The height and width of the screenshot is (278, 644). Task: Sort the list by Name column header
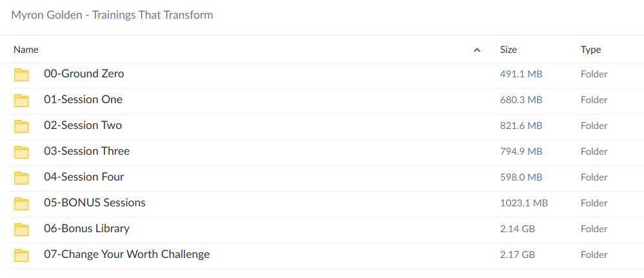pos(26,50)
